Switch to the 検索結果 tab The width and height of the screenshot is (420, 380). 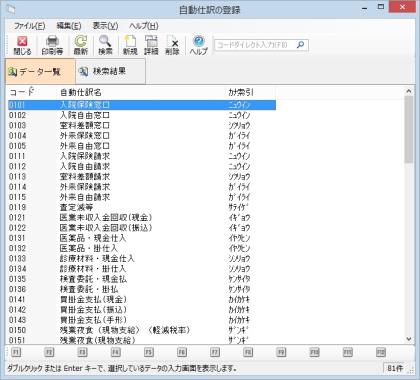pyautogui.click(x=110, y=71)
